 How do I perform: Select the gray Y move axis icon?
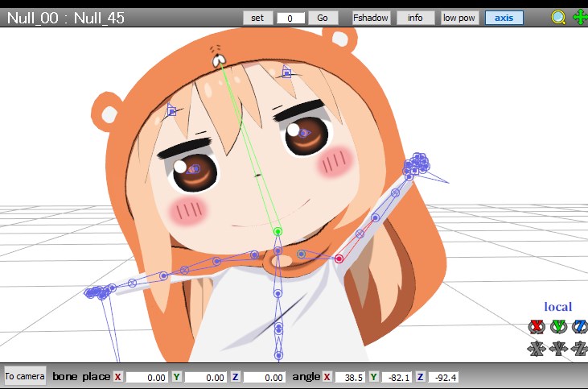559,349
